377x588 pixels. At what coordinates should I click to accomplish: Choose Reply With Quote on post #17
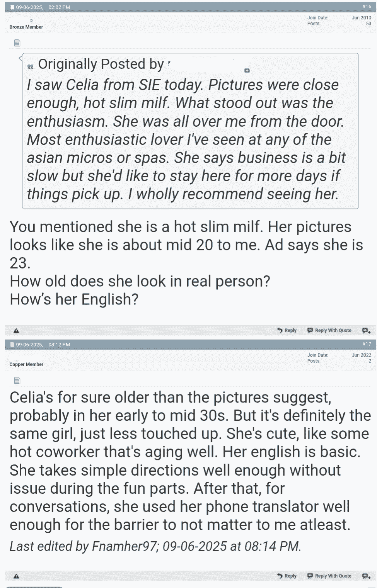tap(329, 576)
